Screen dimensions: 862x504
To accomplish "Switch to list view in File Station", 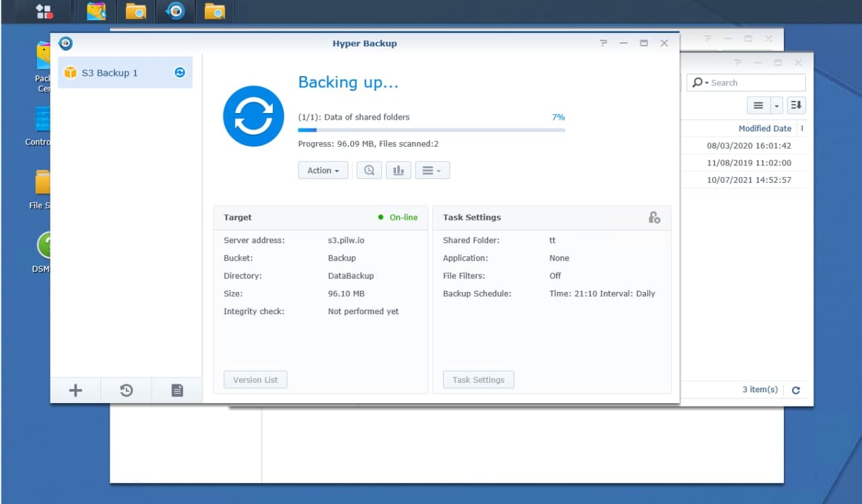I will coord(758,106).
